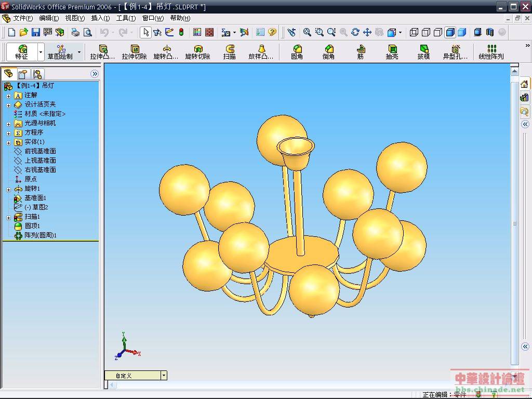This screenshot has height=399, width=532.
Task: Click the 拉伸凸台 extrude boss tool
Action: pyautogui.click(x=103, y=52)
